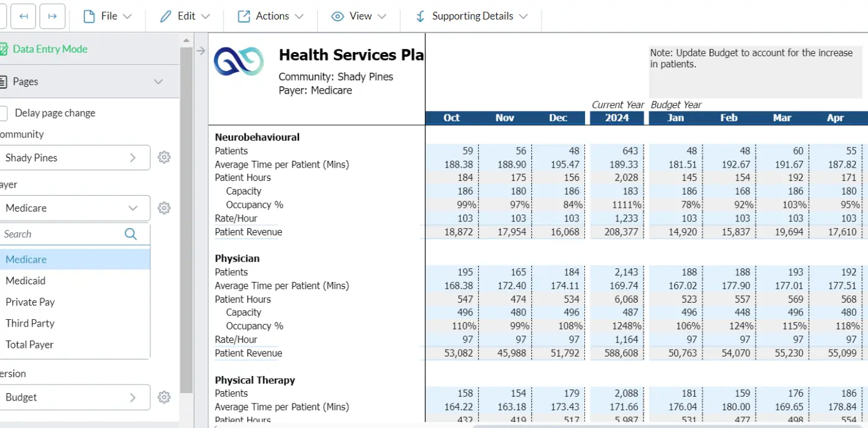Screen dimensions: 868x428
Task: Select Medicaid in payer list
Action: click(x=75, y=281)
